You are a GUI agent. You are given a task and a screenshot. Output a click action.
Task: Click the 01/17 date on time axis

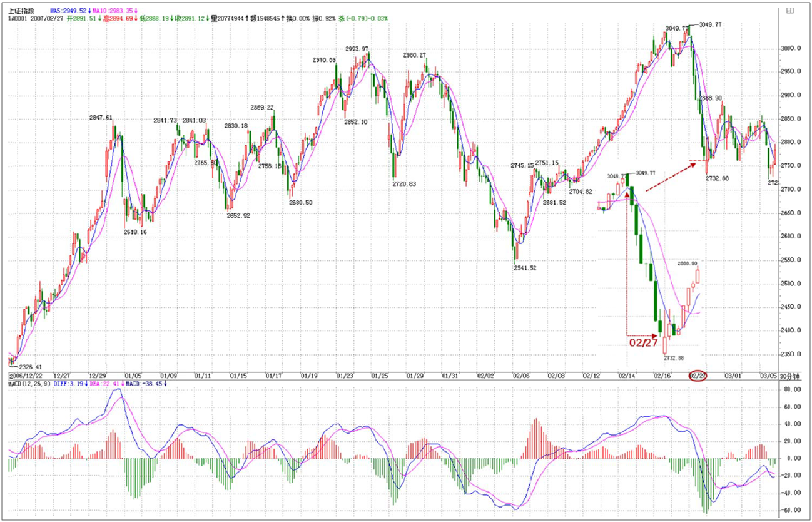[x=274, y=376]
